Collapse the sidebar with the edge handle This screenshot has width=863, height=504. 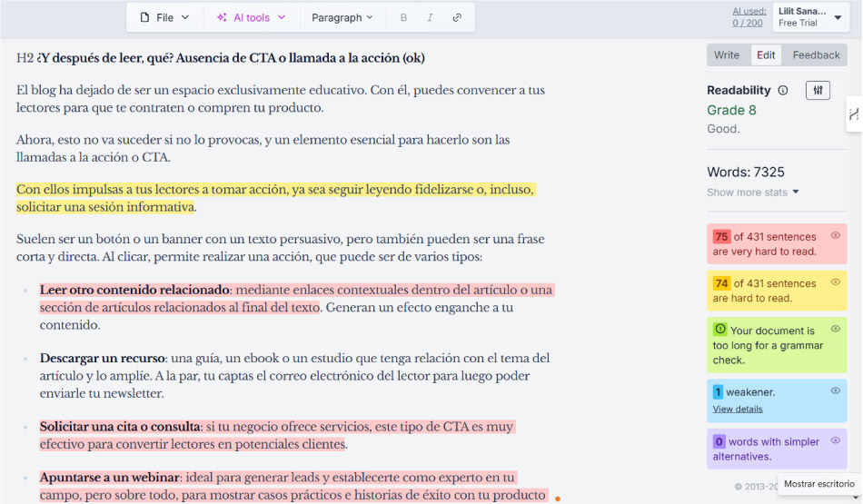click(854, 114)
